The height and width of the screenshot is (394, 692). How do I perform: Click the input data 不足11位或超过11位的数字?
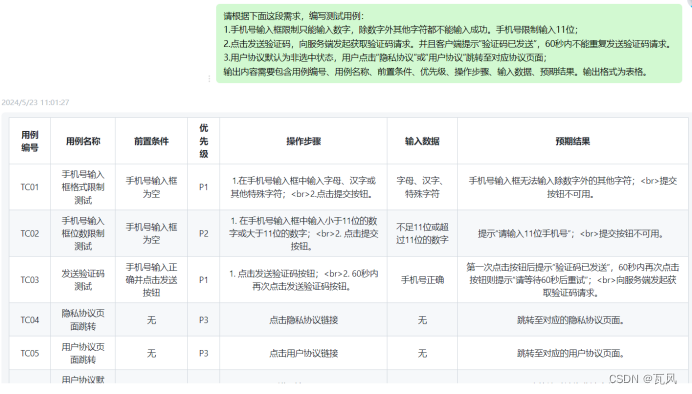pyautogui.click(x=422, y=233)
